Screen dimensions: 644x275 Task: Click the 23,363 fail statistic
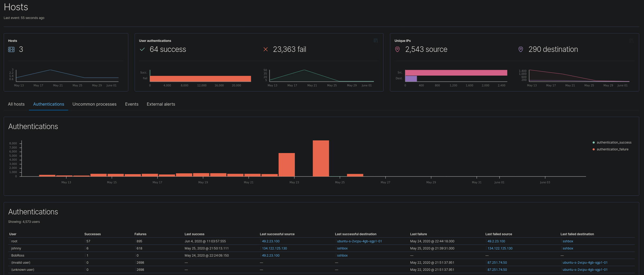[x=290, y=49]
